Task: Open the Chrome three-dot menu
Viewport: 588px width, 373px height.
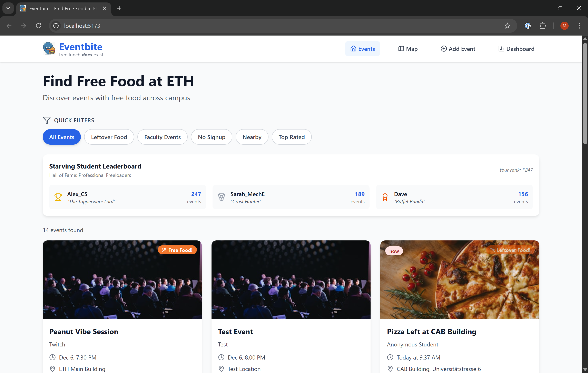Action: pos(579,26)
